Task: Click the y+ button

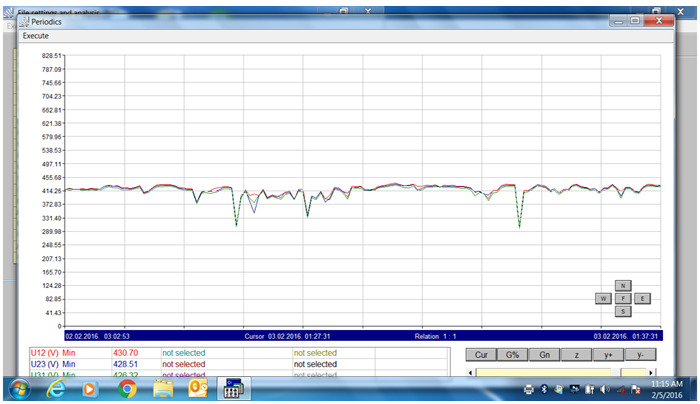Action: (608, 354)
